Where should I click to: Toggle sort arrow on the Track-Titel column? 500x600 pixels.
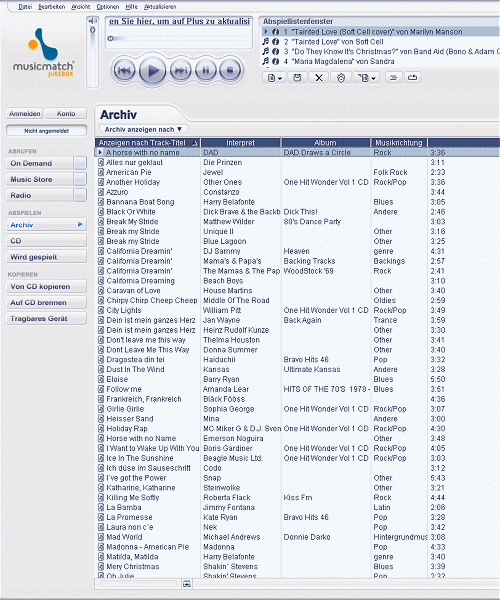(195, 143)
